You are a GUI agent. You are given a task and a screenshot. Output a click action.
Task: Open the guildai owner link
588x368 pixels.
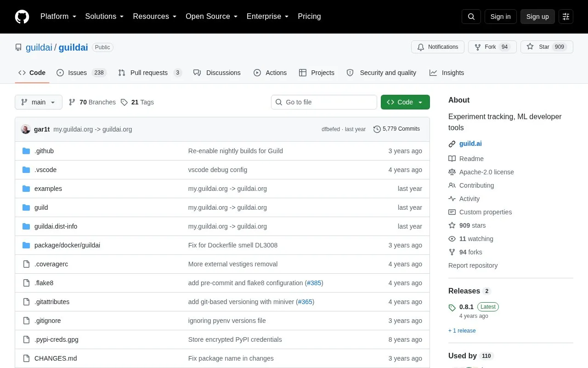tap(39, 47)
